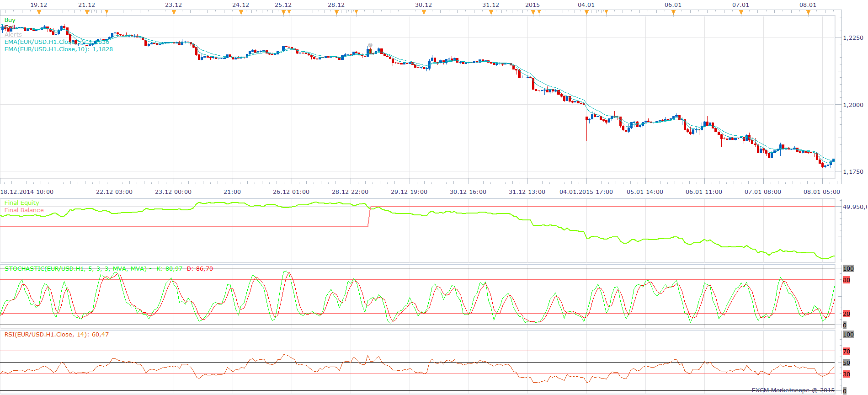Click the red 70 RSI level label

coord(847,352)
